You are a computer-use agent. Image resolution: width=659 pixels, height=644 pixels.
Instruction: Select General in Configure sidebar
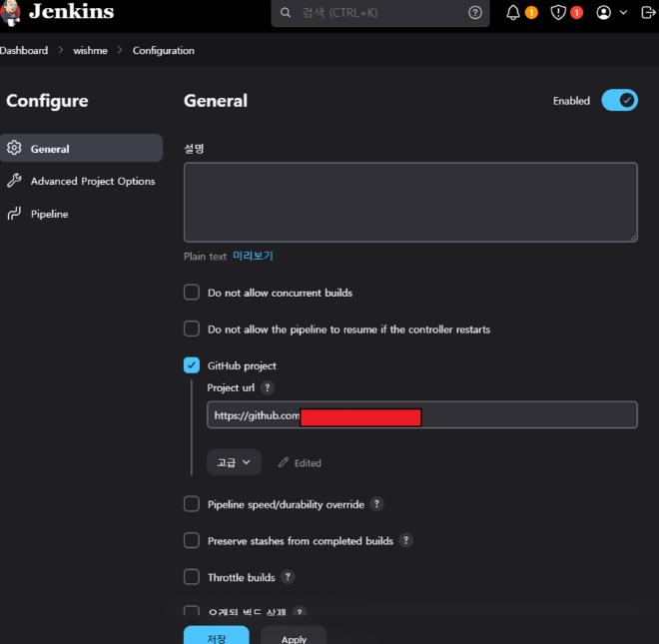tap(81, 148)
